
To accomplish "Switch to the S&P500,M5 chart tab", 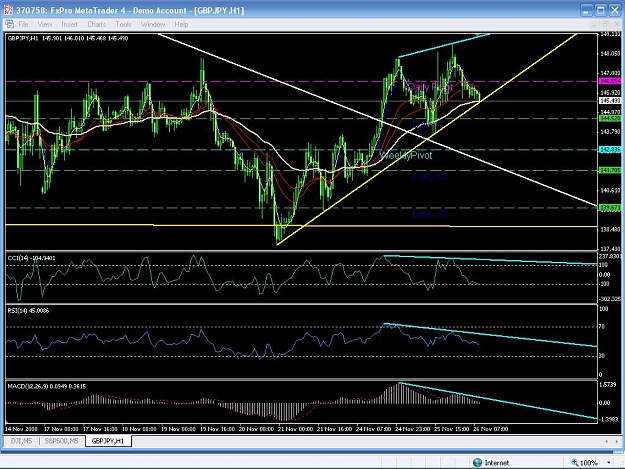I will tap(61, 441).
